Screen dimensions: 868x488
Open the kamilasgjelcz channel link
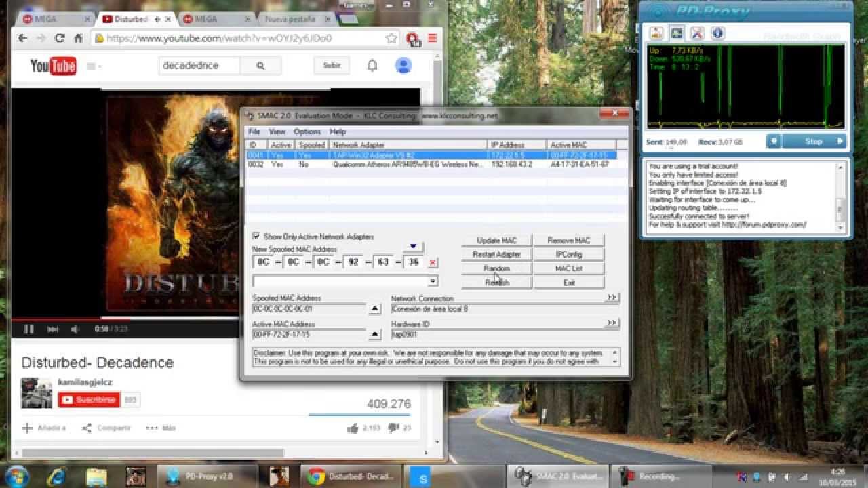tap(85, 382)
